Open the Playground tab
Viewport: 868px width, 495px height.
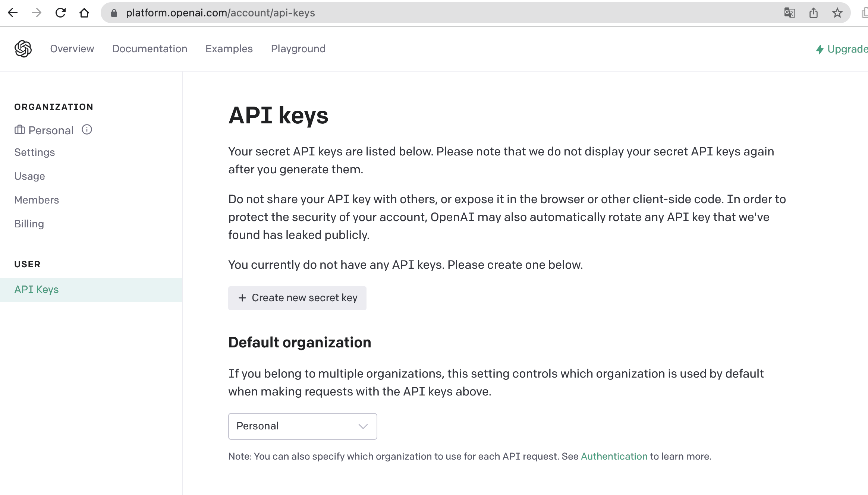pyautogui.click(x=298, y=49)
